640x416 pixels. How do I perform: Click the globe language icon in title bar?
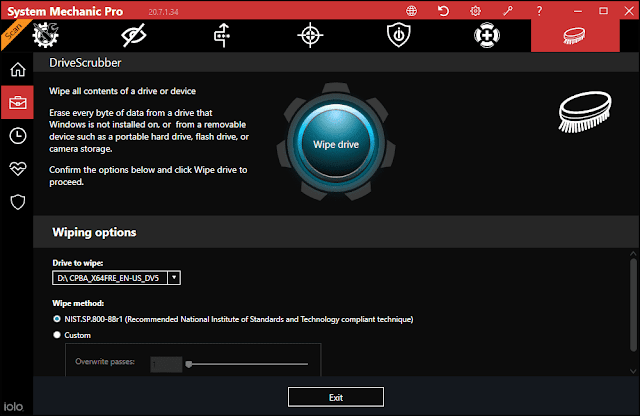click(411, 11)
